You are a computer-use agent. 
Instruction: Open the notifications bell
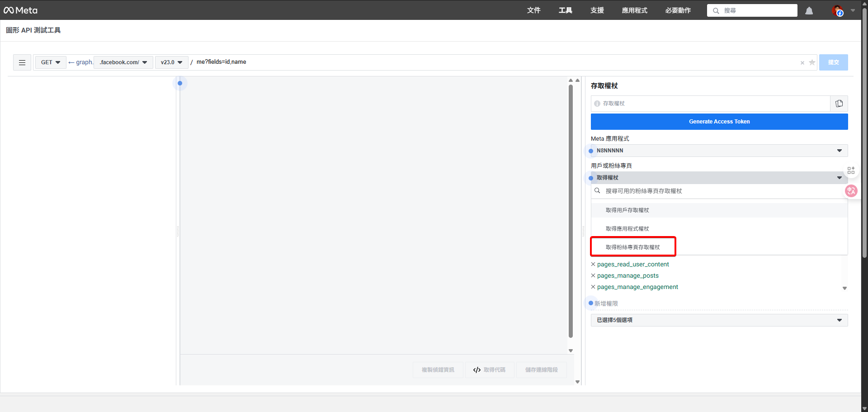pyautogui.click(x=809, y=10)
